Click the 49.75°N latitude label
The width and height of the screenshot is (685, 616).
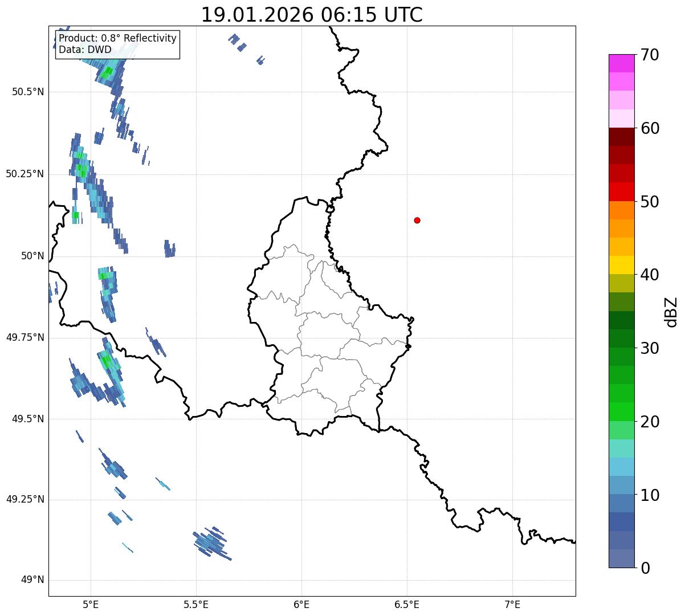click(x=25, y=337)
